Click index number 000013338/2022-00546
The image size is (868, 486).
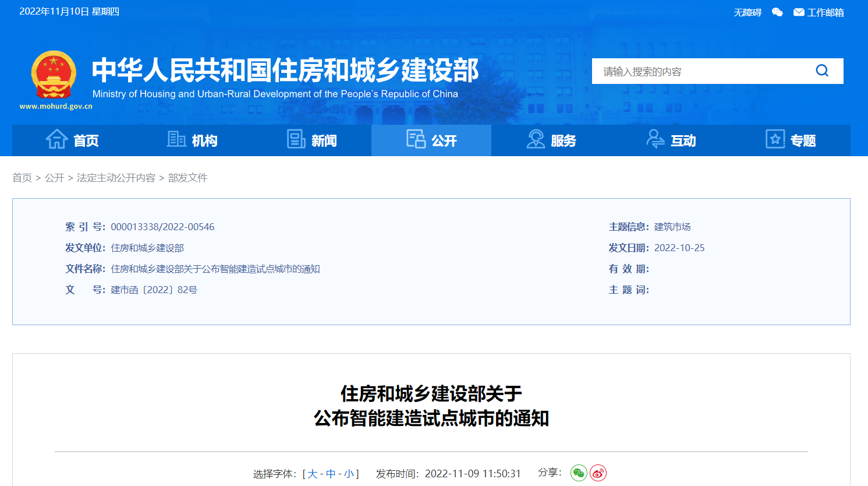click(162, 227)
